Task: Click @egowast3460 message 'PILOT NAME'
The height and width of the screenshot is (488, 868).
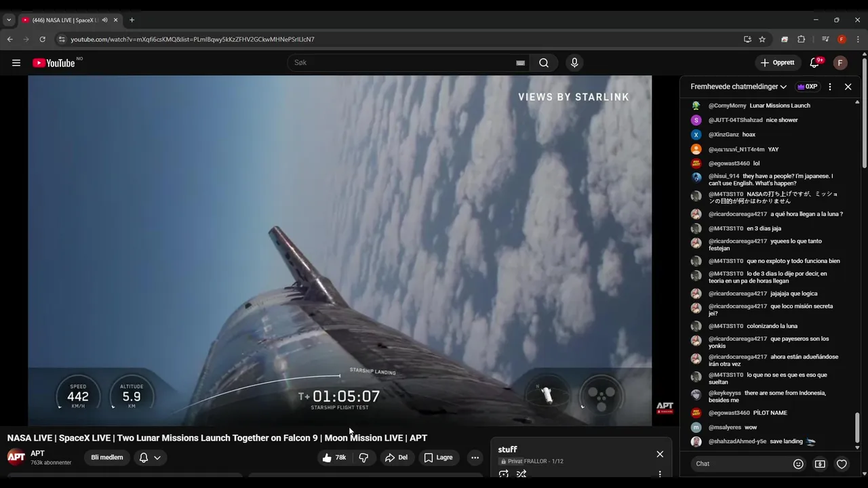Action: 770,413
